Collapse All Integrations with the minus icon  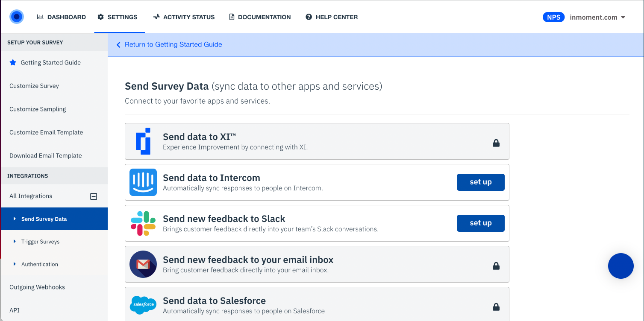click(x=94, y=196)
